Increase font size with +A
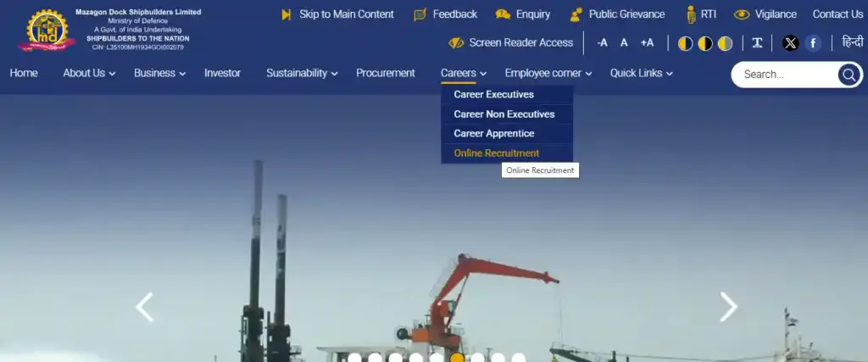 [x=647, y=43]
